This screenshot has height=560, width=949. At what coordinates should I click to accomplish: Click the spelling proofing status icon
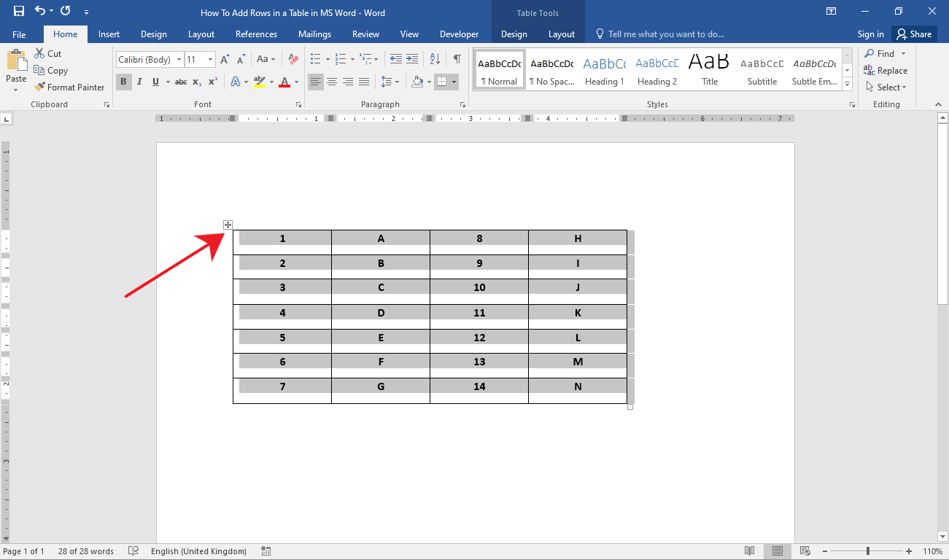pos(133,551)
